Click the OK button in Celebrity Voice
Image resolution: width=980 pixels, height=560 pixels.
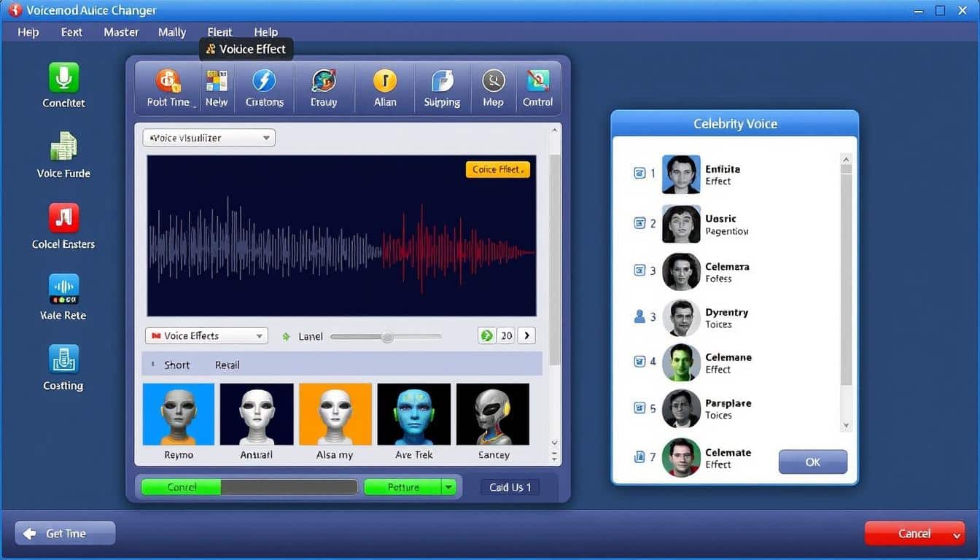pyautogui.click(x=813, y=462)
